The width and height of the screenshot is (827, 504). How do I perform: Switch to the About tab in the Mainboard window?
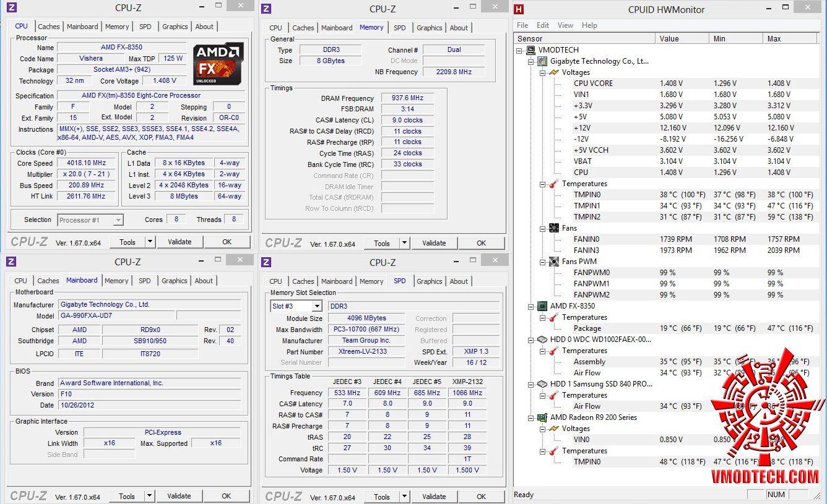204,281
